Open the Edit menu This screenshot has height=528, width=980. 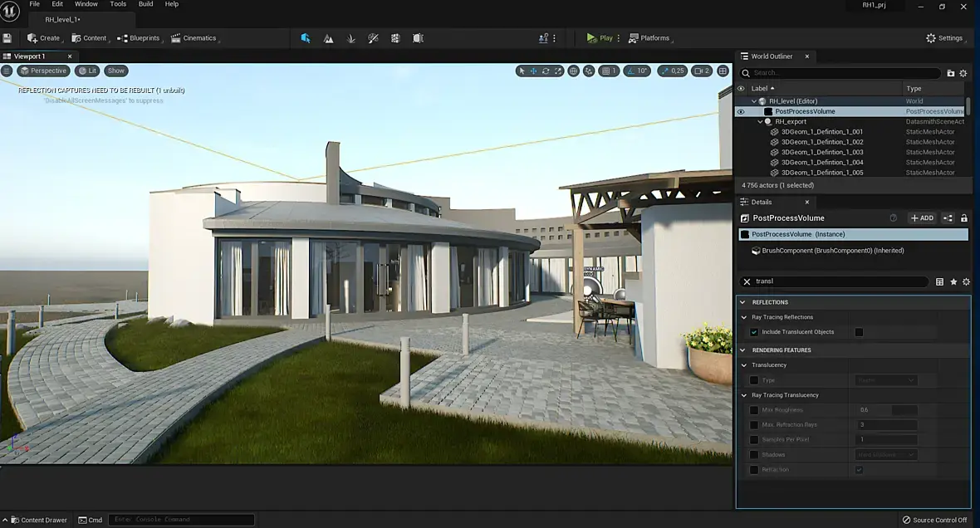pos(57,4)
